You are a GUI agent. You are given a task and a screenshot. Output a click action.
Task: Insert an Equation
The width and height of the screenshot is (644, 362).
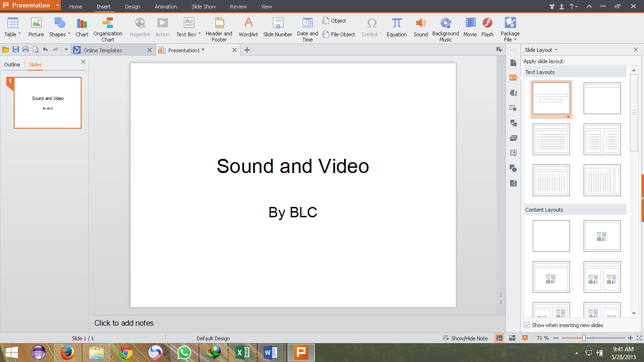click(396, 28)
